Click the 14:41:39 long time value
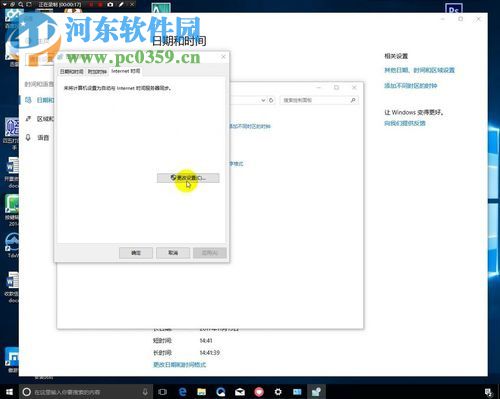The height and width of the screenshot is (399, 500). (210, 353)
